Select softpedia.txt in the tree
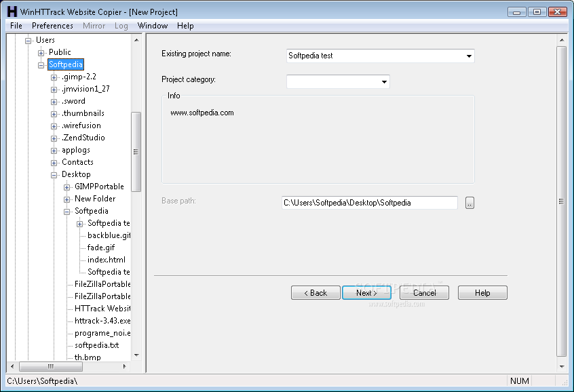Viewport: 574px width, 392px height. pyautogui.click(x=95, y=345)
